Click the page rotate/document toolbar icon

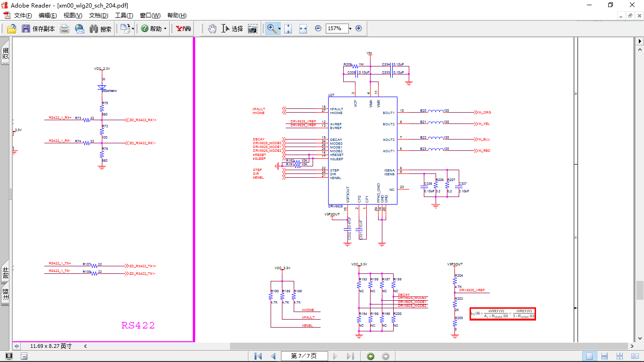125,29
